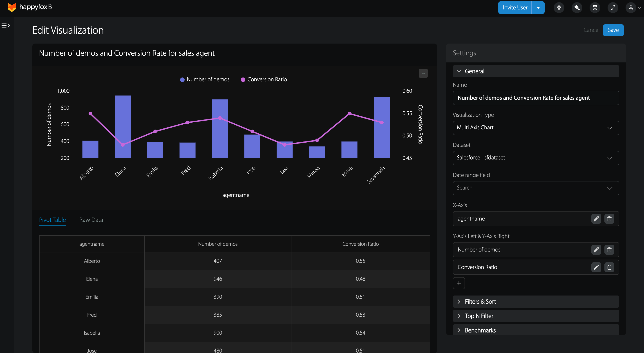Switch to the Raw Data tab

tap(91, 220)
